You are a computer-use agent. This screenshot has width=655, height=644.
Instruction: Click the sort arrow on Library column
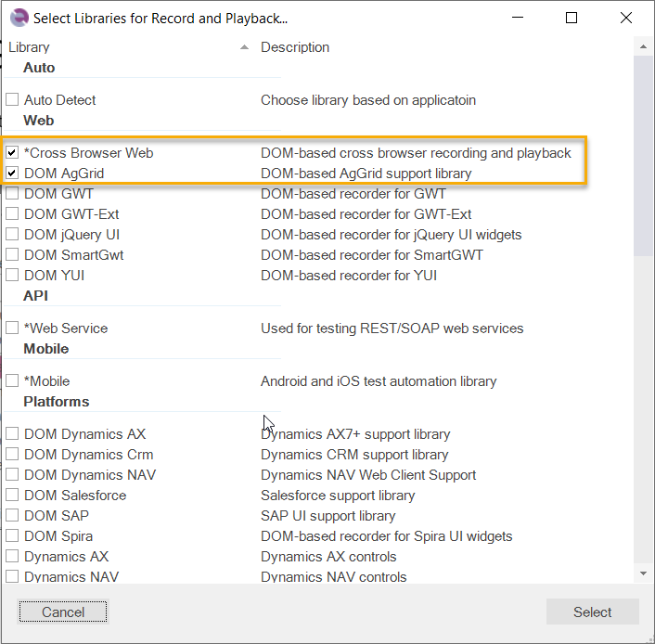(244, 47)
